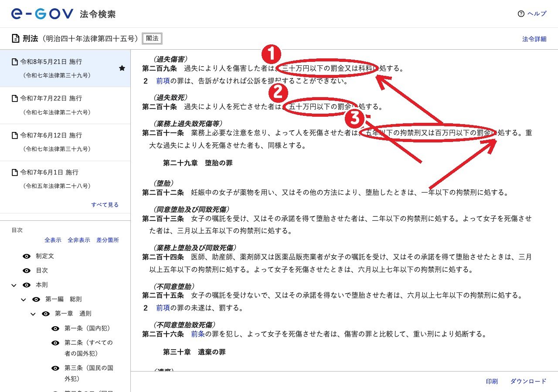Open 前条 link in 第二百十六条
This screenshot has height=392, width=558.
pos(198,335)
